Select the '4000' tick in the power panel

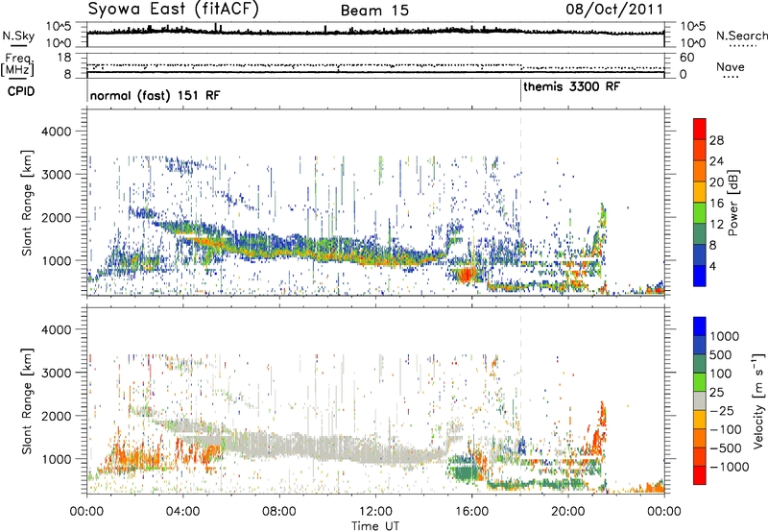(x=57, y=132)
